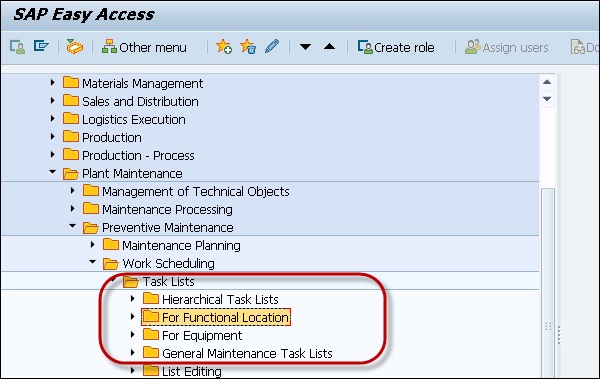
Task: Click the Production folder icon
Action: (x=71, y=136)
